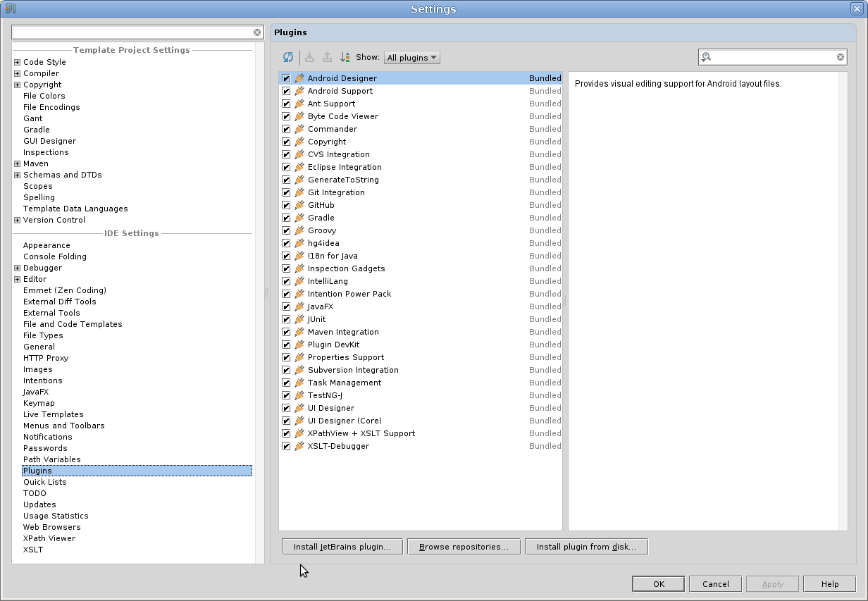Toggle the I18n for Java checkbox
This screenshot has height=601, width=868.
pos(286,256)
